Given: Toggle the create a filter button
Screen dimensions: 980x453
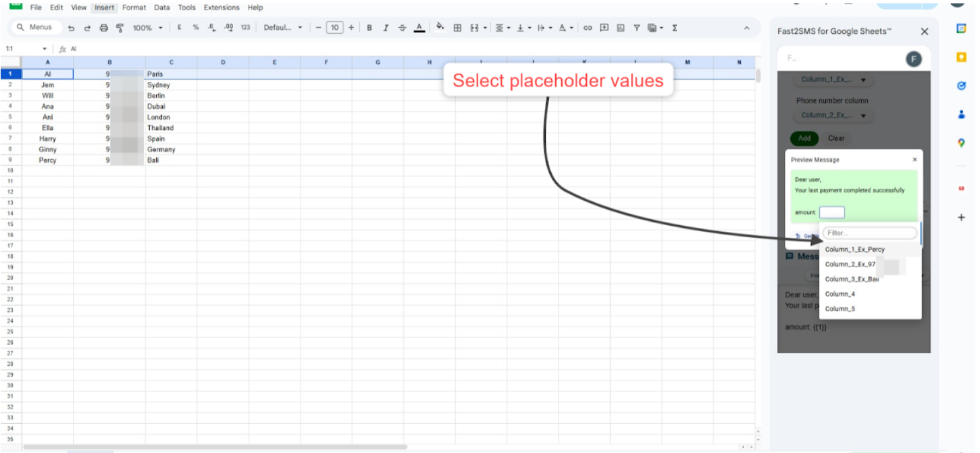Looking at the screenshot, I should click(x=636, y=28).
